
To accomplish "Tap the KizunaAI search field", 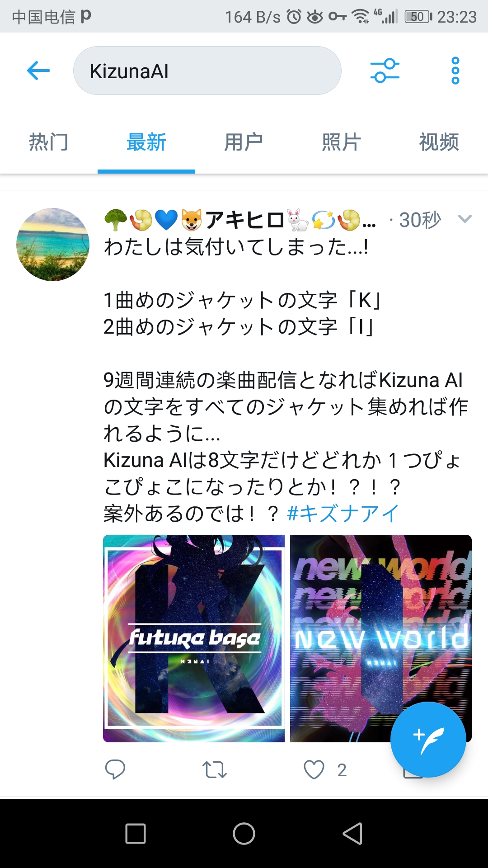I will click(x=207, y=71).
